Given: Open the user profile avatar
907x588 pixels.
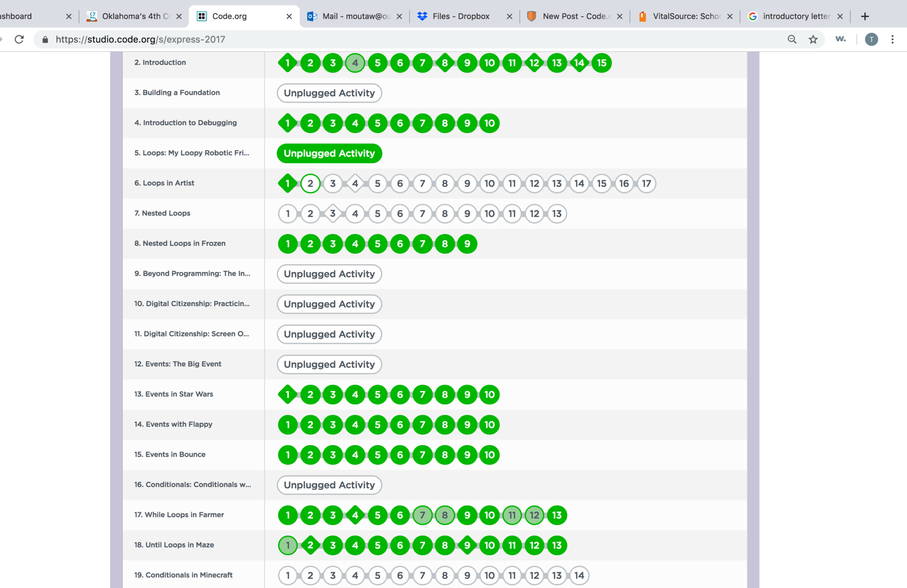Looking at the screenshot, I should (871, 39).
